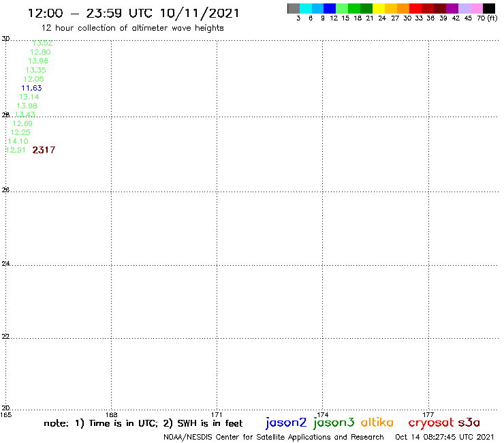Image resolution: width=504 pixels, height=443 pixels.
Task: Click the dark red time label 2317
Action: 44,150
